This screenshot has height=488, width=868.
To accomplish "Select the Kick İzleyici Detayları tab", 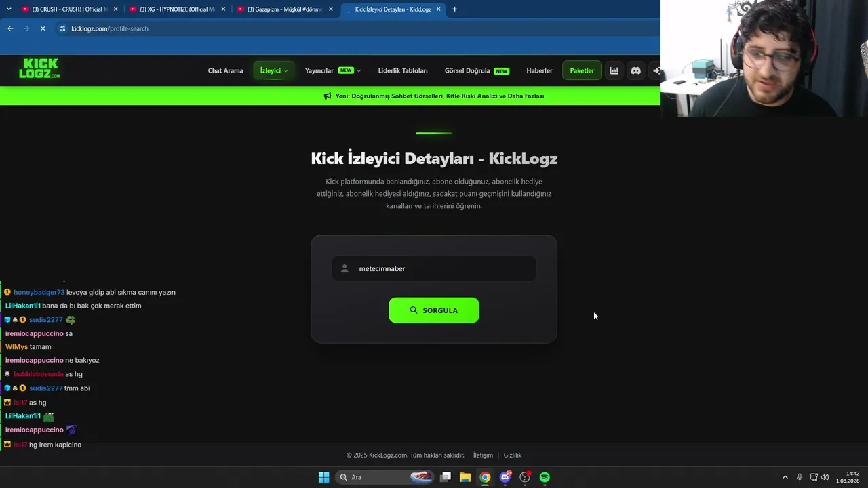I will tap(393, 9).
